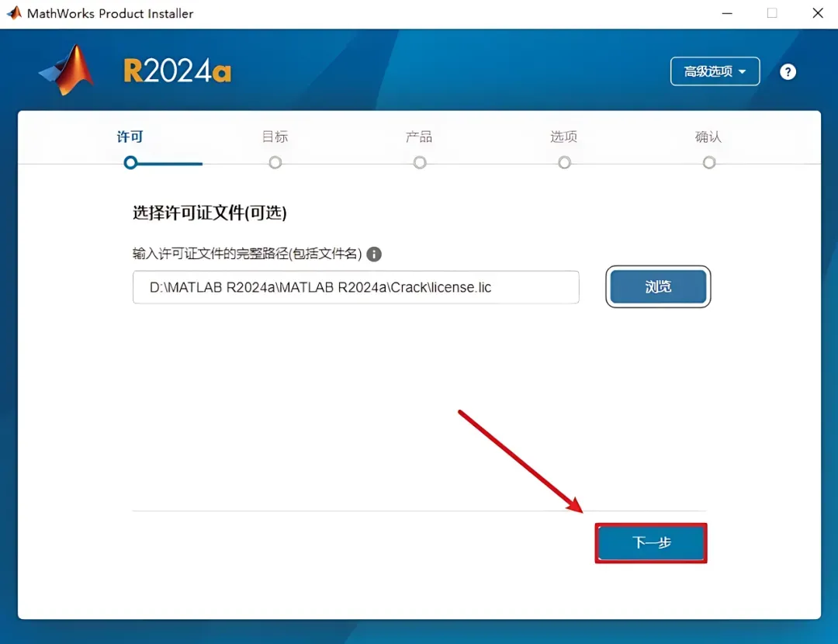
Task: Switch to the 选项 step tab
Action: tap(564, 137)
